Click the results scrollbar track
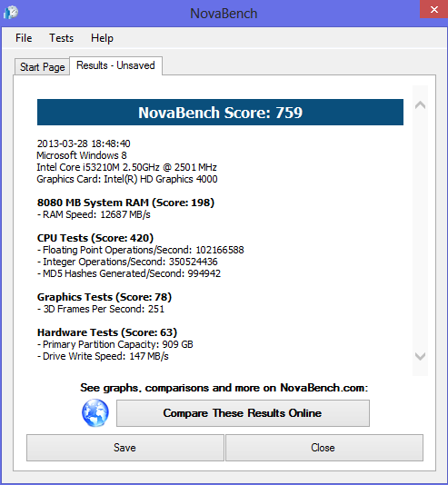Viewport: 448px width, 485px height. pos(420,231)
